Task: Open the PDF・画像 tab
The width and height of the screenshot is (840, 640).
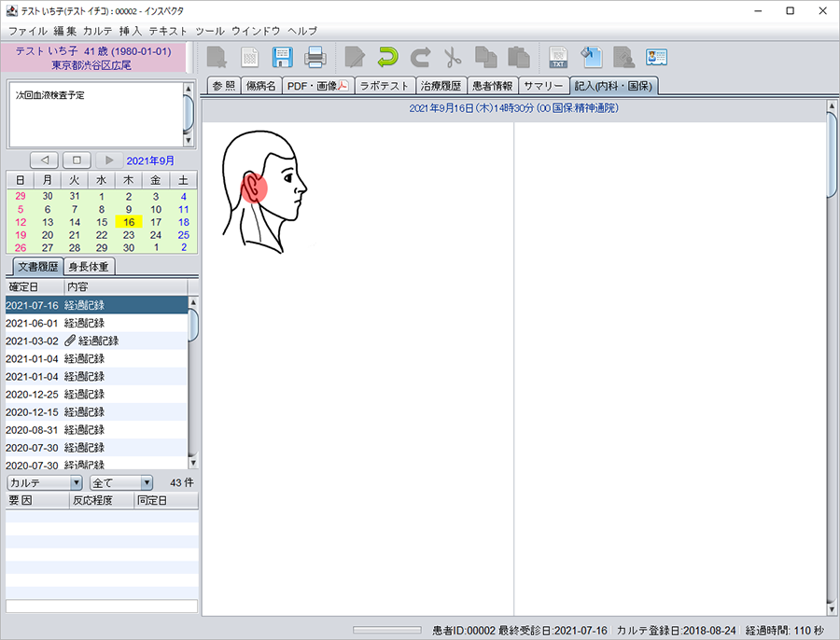Action: tap(316, 86)
